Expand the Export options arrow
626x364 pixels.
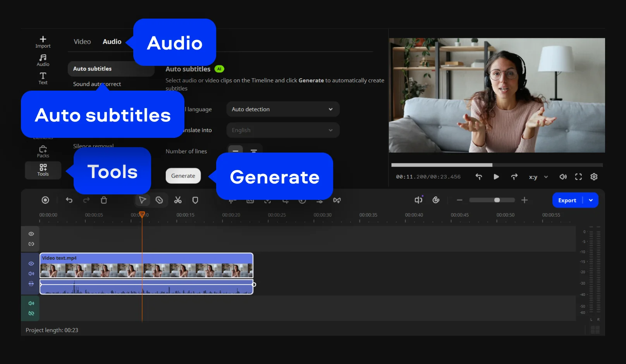[x=591, y=200]
